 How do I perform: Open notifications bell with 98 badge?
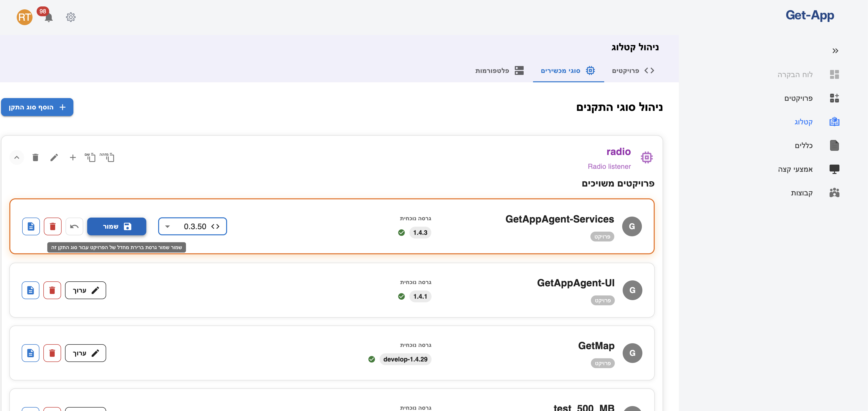[49, 17]
